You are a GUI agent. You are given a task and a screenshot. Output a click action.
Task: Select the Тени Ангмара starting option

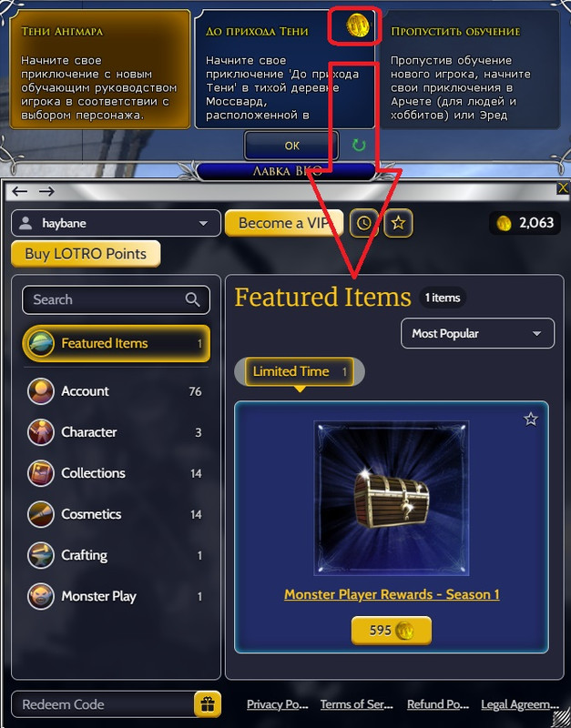[100, 69]
